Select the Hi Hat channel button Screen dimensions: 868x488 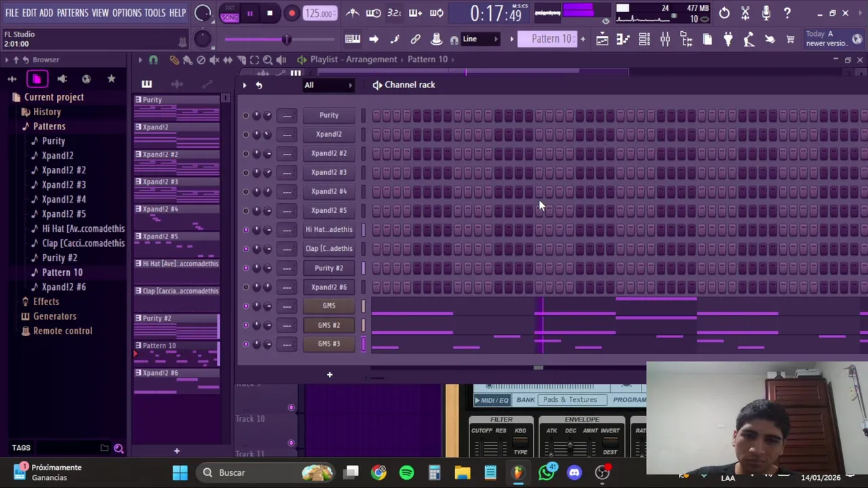(329, 229)
